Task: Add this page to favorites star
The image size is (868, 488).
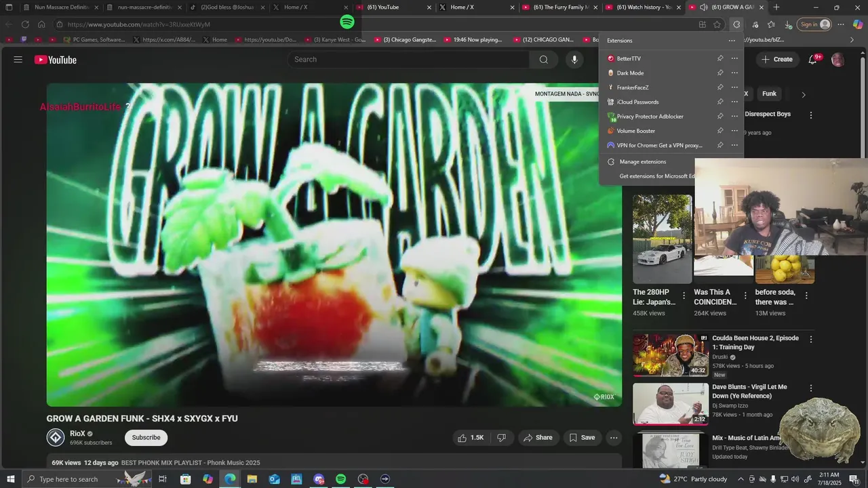Action: click(x=717, y=24)
